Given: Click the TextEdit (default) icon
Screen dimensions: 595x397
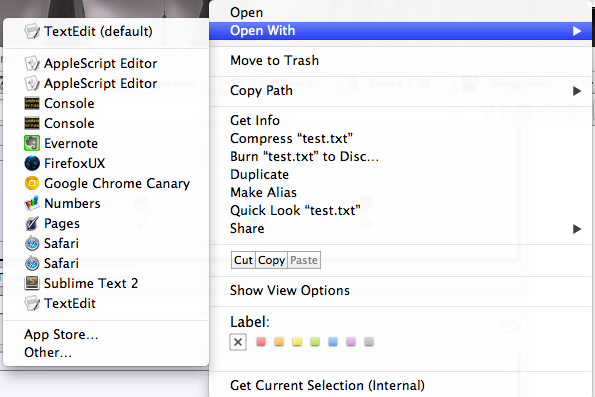Looking at the screenshot, I should pyautogui.click(x=32, y=31).
